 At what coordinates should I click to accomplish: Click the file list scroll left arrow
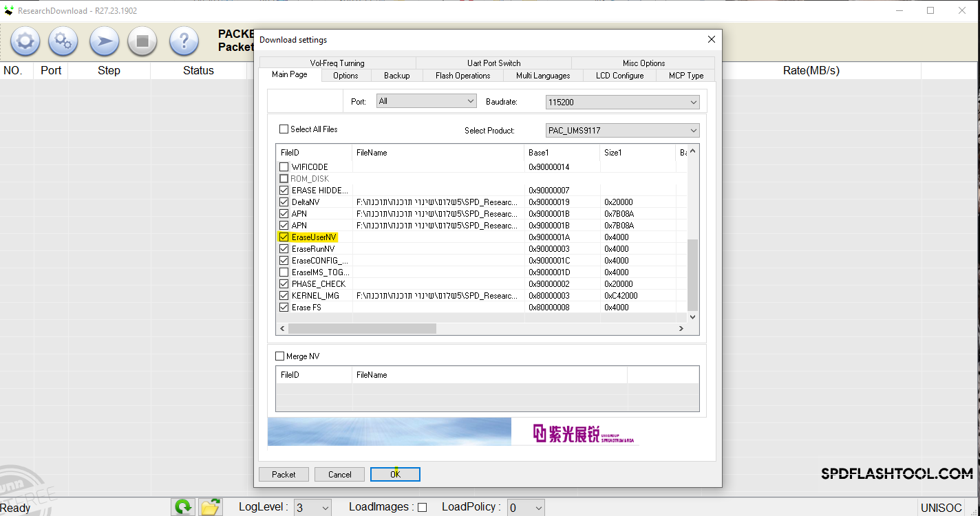[x=282, y=329]
